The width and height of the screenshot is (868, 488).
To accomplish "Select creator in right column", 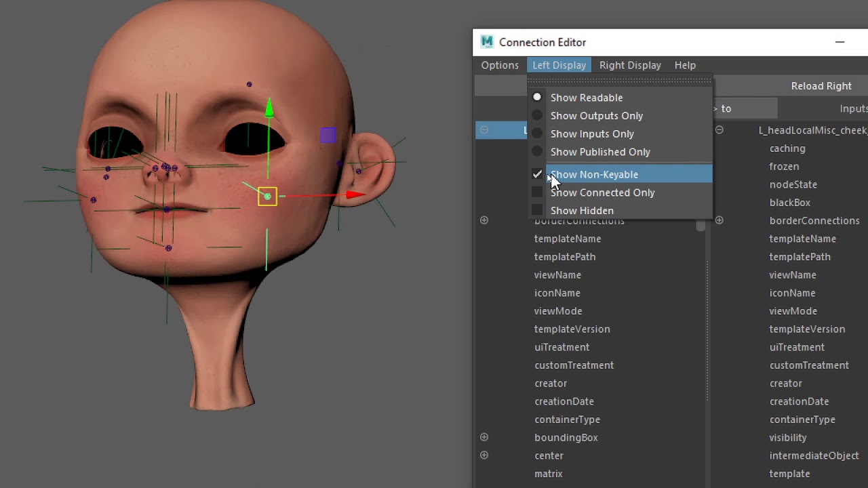I will pos(785,383).
